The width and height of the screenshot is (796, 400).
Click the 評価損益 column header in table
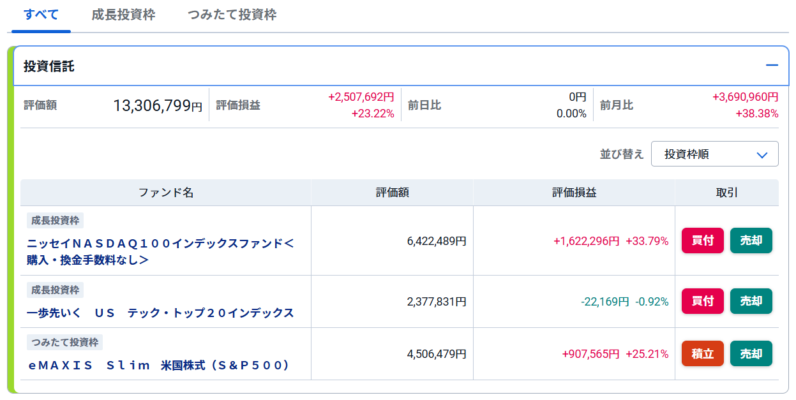coord(574,192)
